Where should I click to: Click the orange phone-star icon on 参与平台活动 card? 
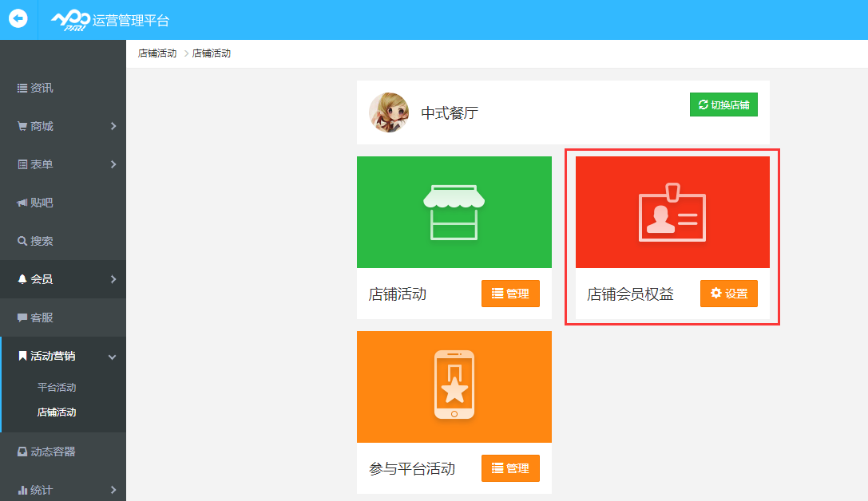(x=454, y=386)
